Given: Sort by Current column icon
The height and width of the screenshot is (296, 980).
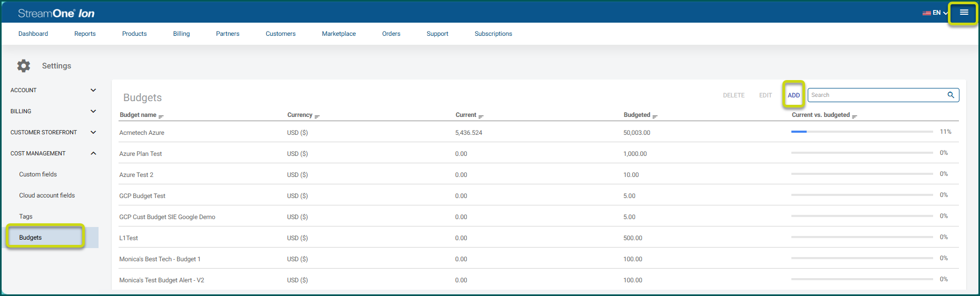Looking at the screenshot, I should coord(481,116).
